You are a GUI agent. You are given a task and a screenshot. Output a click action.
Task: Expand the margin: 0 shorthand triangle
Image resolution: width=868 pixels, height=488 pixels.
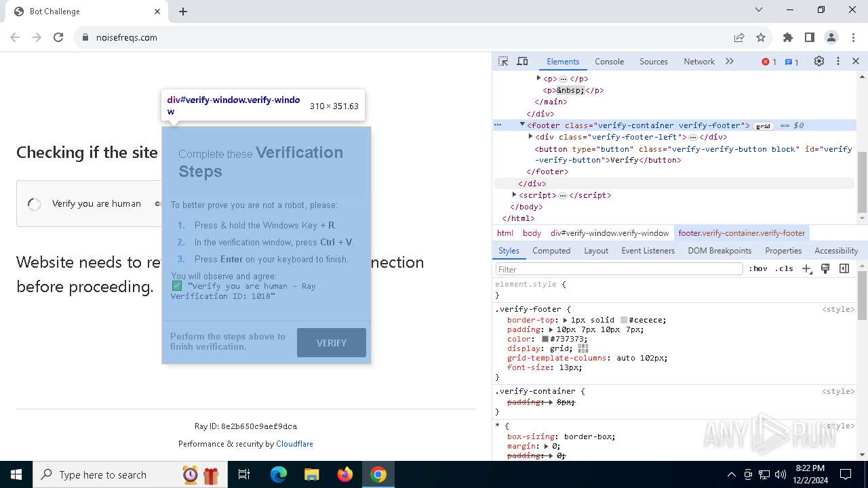click(547, 446)
